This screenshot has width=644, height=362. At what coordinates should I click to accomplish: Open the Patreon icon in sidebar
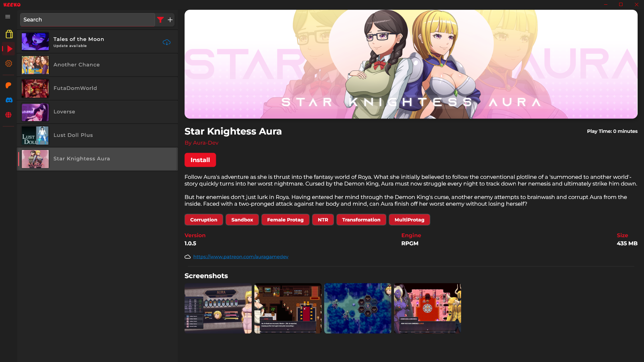[x=9, y=86]
